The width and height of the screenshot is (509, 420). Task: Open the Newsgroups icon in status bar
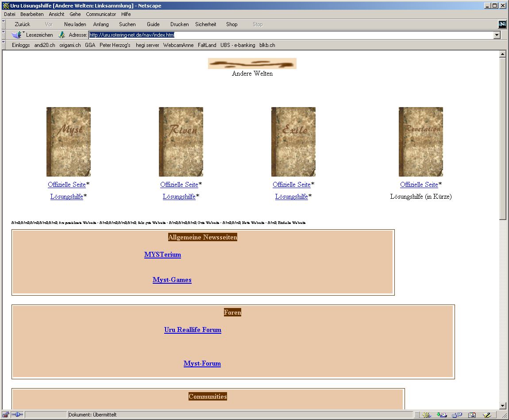[456, 415]
